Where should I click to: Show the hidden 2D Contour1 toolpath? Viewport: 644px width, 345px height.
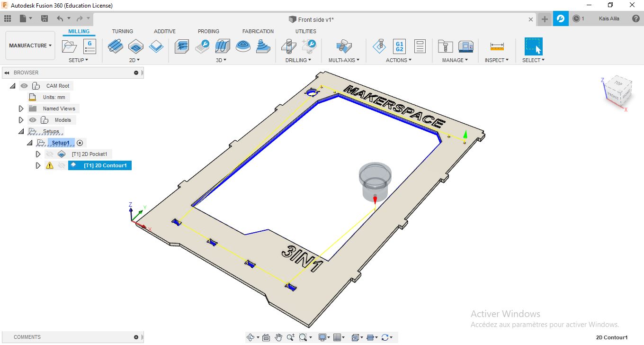click(62, 165)
